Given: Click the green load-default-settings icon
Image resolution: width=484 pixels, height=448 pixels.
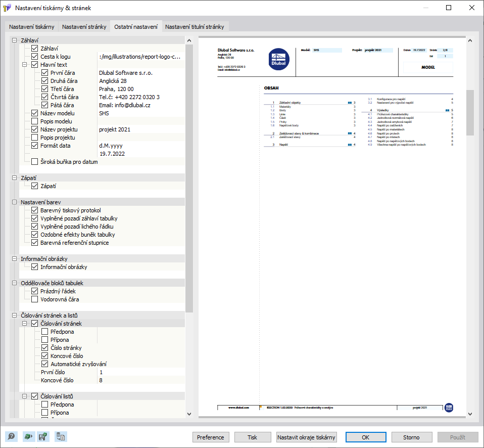Looking at the screenshot, I should pos(29,436).
